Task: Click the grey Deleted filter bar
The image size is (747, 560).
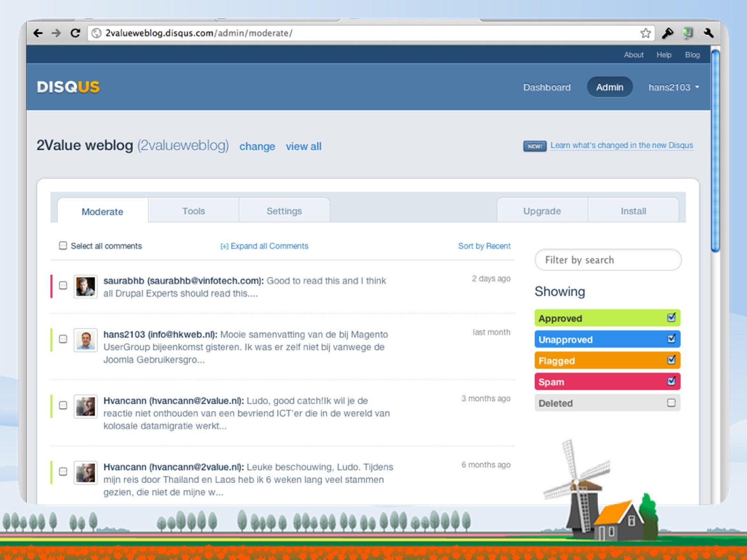Action: pyautogui.click(x=607, y=403)
